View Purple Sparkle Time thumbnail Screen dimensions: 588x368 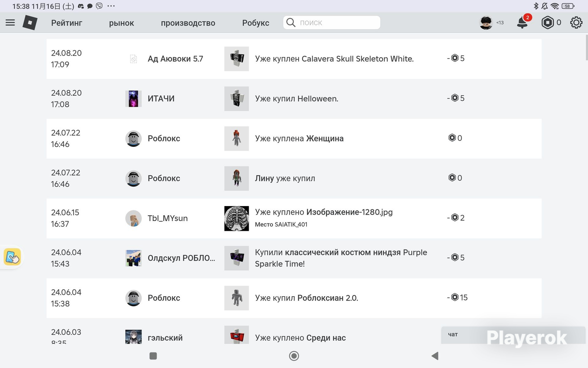tap(236, 258)
